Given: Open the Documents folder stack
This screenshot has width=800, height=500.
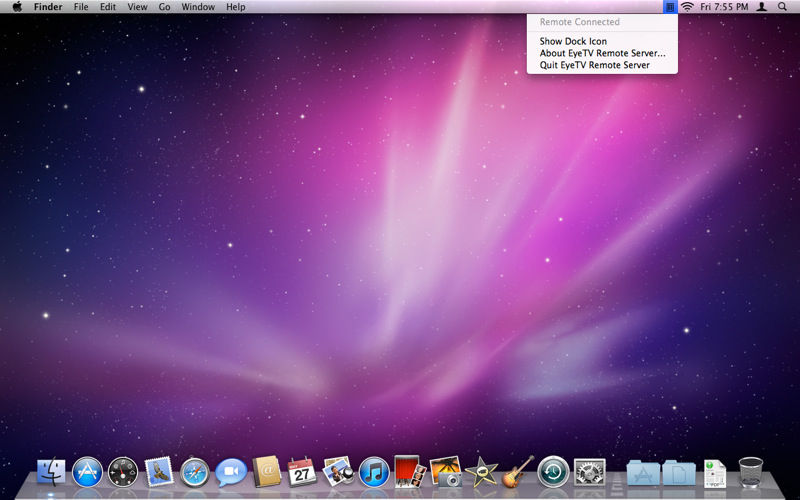Looking at the screenshot, I should 679,472.
